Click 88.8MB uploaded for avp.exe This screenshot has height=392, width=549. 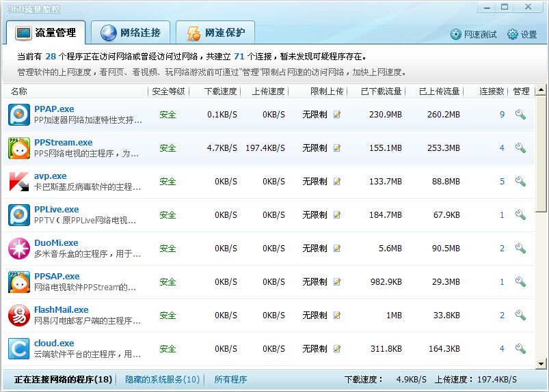pyautogui.click(x=446, y=181)
